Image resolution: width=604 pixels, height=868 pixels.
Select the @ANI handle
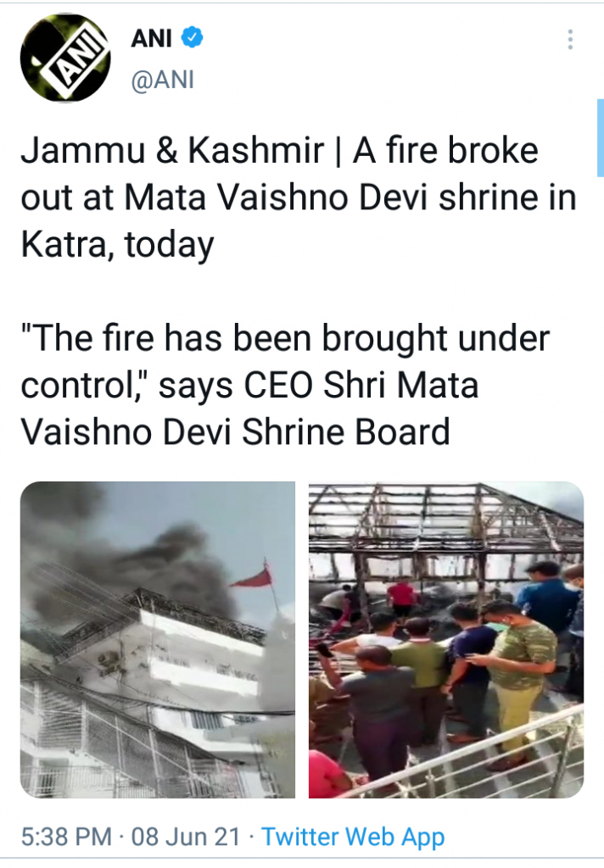pos(163,80)
